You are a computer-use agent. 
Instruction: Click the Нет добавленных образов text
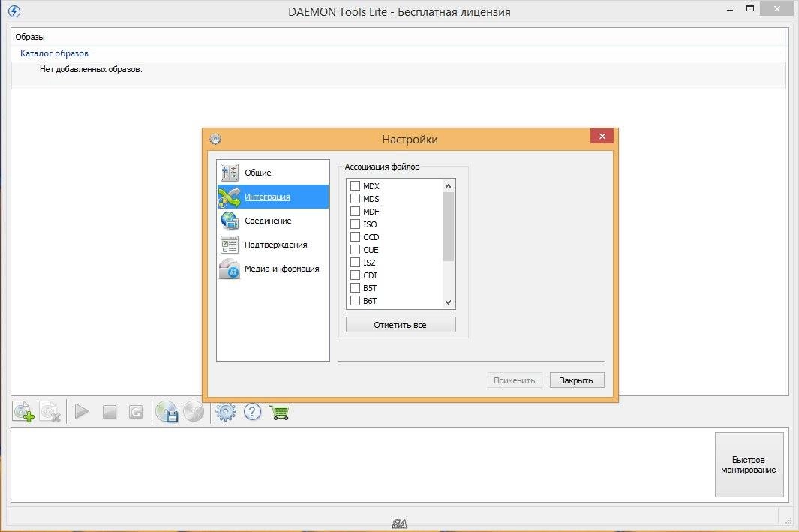(x=91, y=69)
